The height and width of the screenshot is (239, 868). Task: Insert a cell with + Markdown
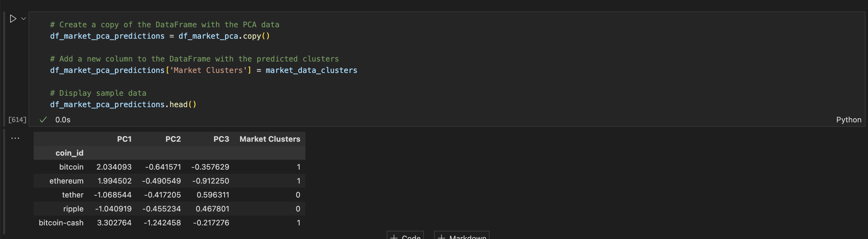point(461,237)
